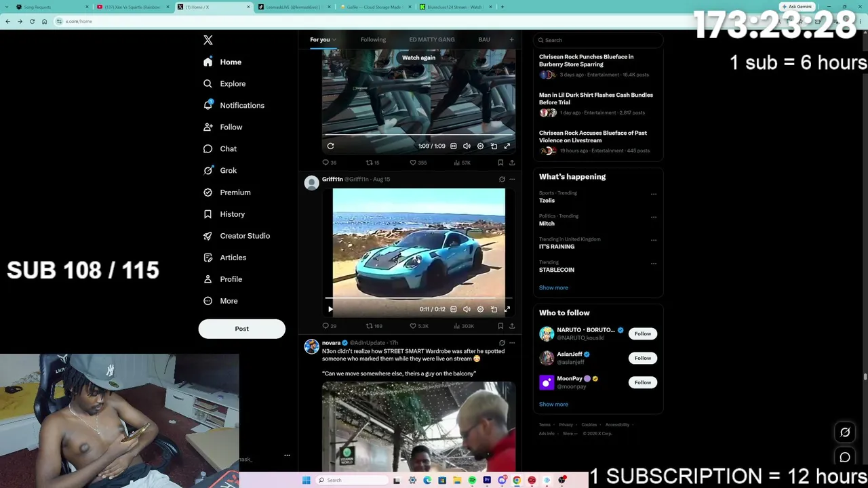Share the Griff11n car post
The height and width of the screenshot is (488, 868).
point(512,326)
